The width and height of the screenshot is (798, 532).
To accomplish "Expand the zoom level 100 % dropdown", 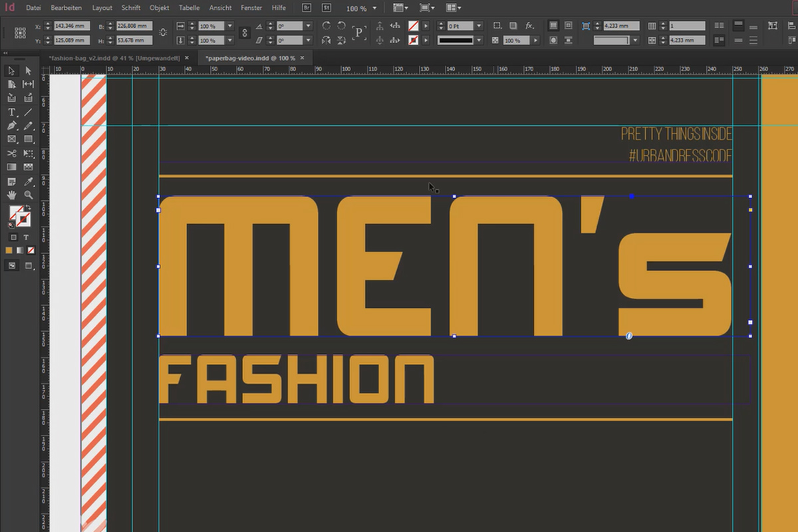I will pos(374,9).
